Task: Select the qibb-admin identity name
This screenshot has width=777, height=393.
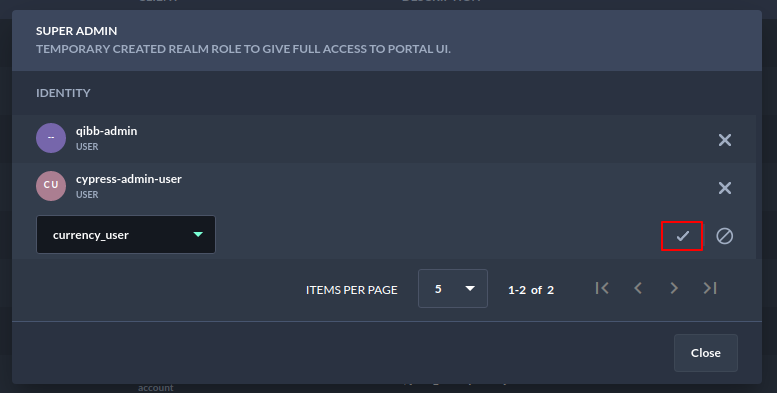Action: click(107, 131)
